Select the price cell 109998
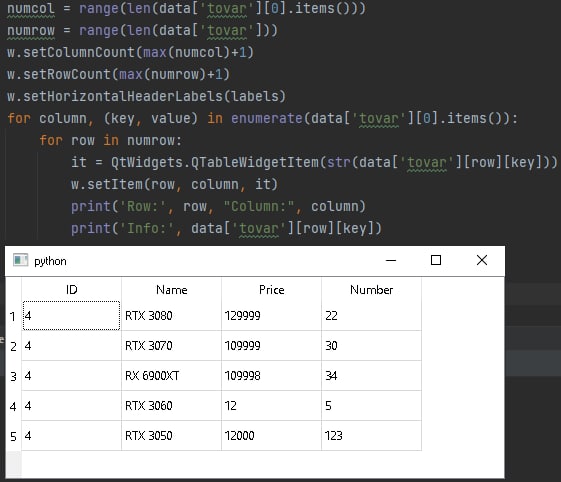Screen dimensions: 561x482 pos(272,376)
